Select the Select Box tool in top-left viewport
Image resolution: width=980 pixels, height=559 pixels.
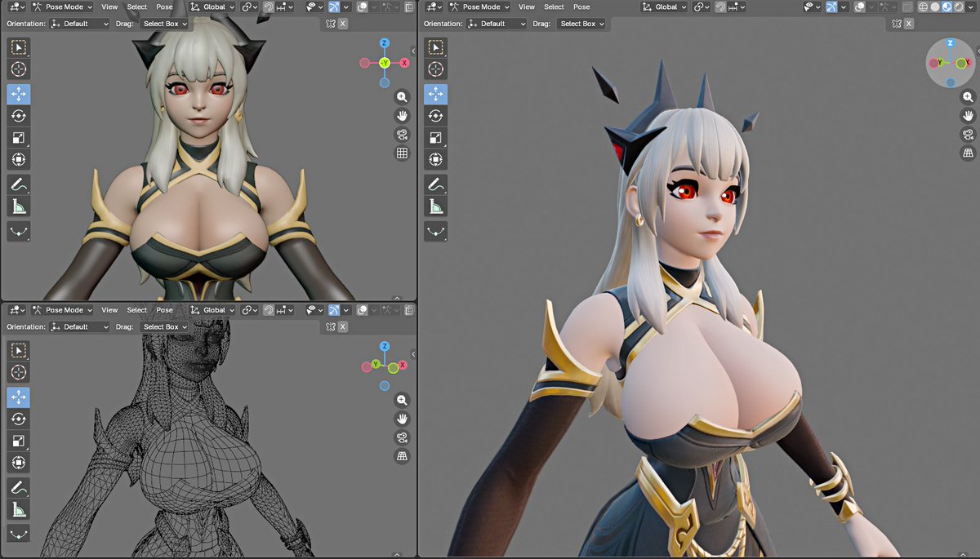[x=19, y=48]
